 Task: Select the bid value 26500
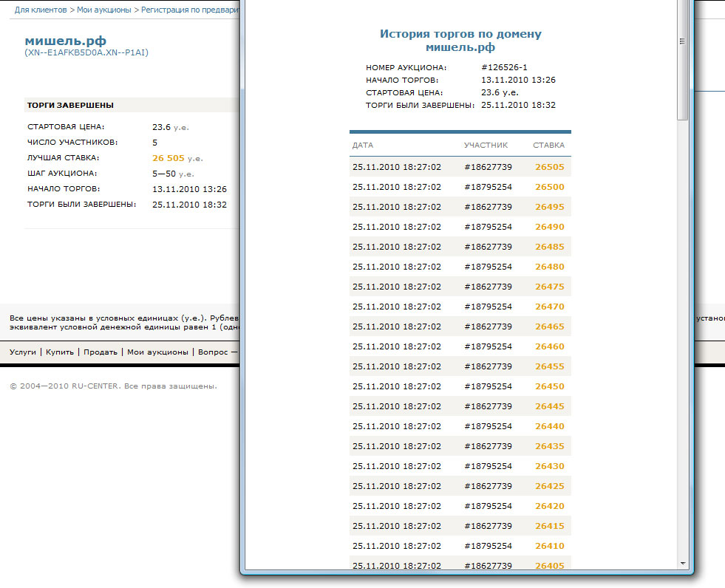pyautogui.click(x=550, y=187)
